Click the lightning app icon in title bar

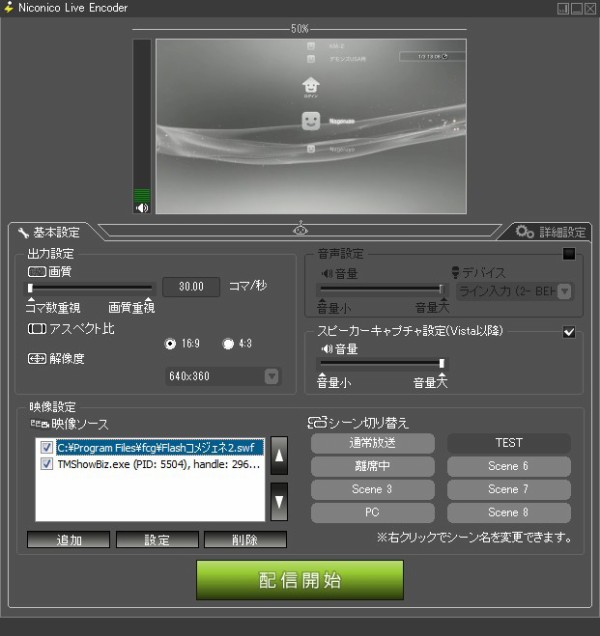tap(9, 7)
